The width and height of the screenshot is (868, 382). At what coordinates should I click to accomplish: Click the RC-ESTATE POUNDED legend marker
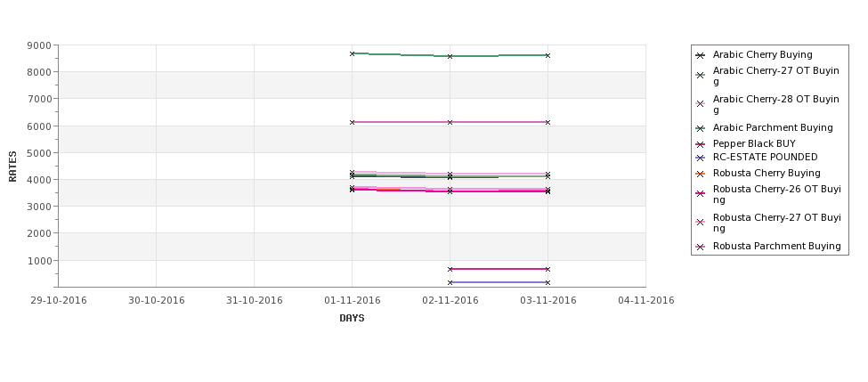pos(701,158)
